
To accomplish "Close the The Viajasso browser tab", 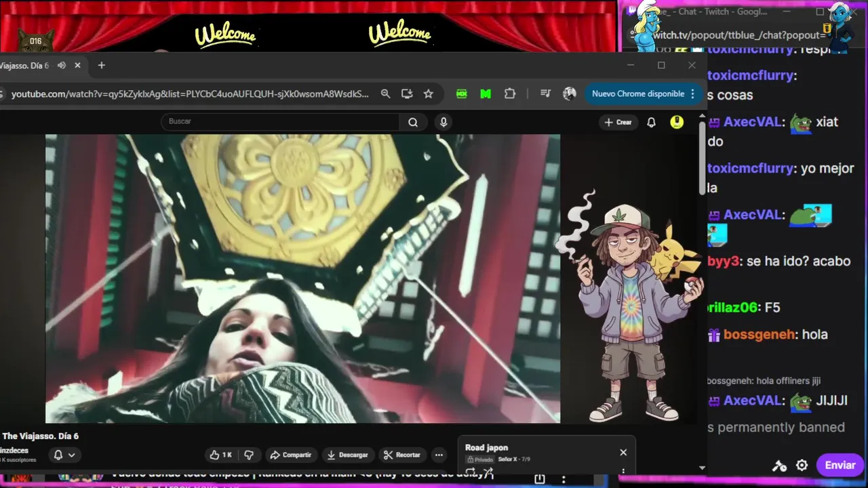I will [x=77, y=66].
